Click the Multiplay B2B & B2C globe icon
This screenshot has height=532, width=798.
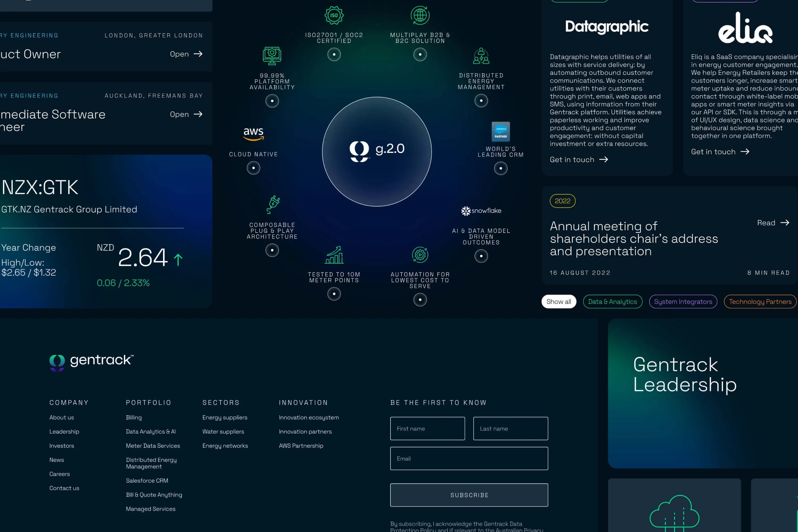click(x=420, y=15)
